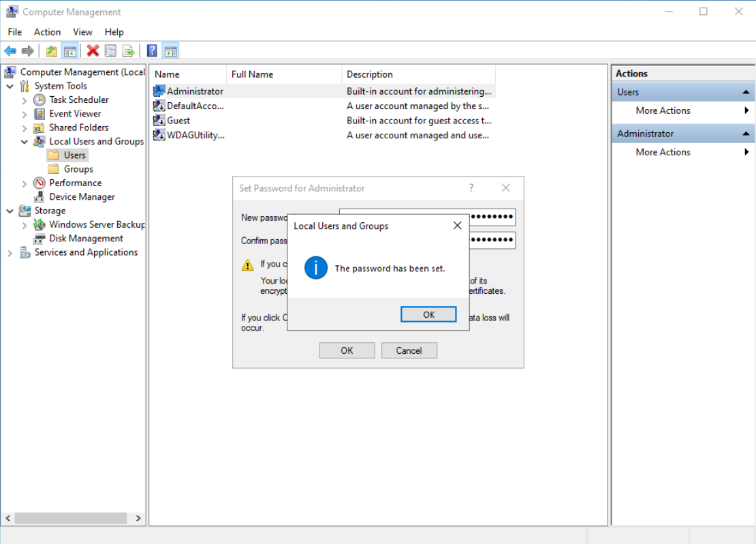Open Help using the blue question mark toolbar icon

point(152,50)
